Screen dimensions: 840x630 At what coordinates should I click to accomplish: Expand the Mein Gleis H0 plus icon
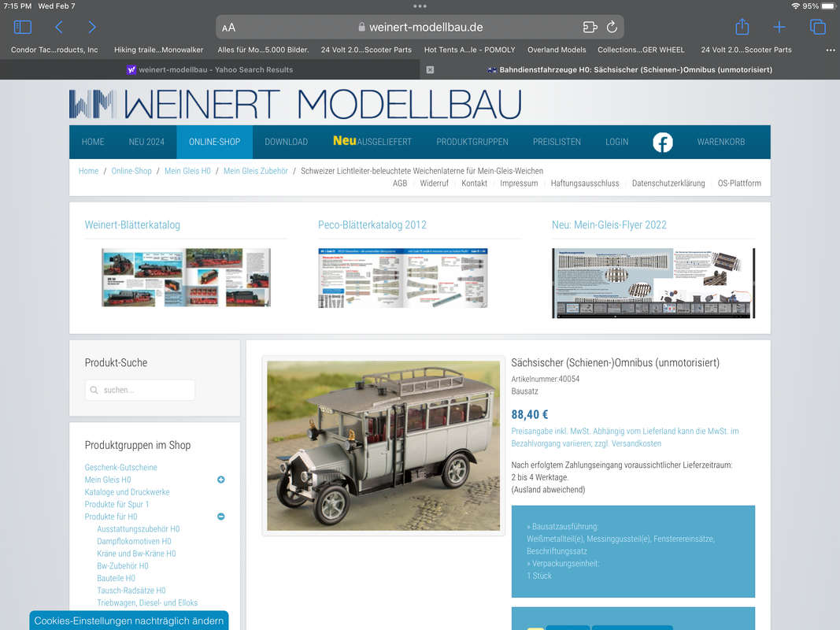(220, 480)
